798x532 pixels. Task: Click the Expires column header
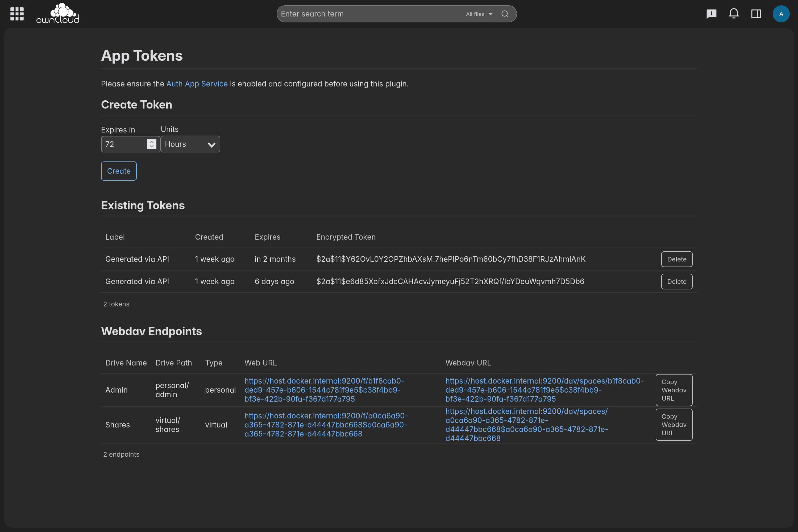click(267, 237)
